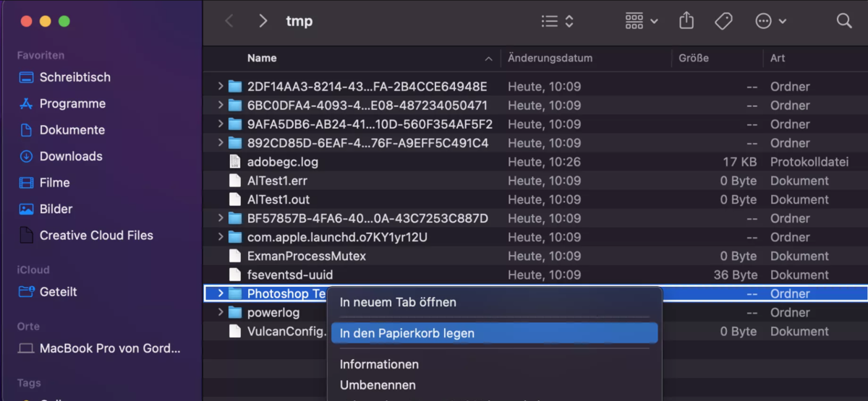Expand the Photoshop Te folder
Screen dimensions: 868x401
coord(221,293)
